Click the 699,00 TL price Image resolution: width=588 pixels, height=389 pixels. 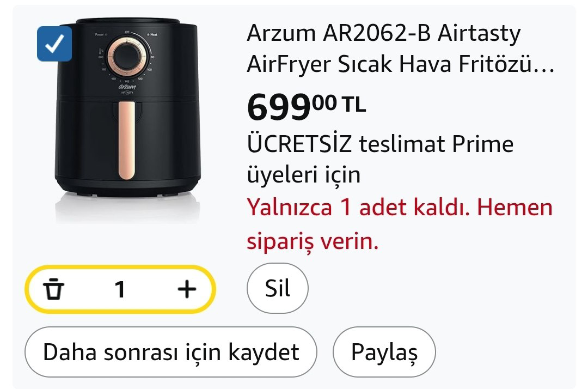(306, 107)
